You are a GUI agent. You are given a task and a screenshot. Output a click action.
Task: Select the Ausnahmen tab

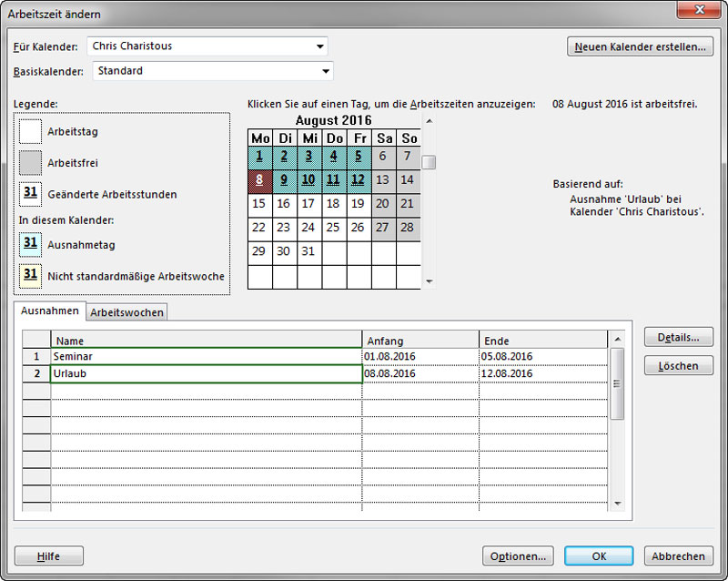coord(50,311)
